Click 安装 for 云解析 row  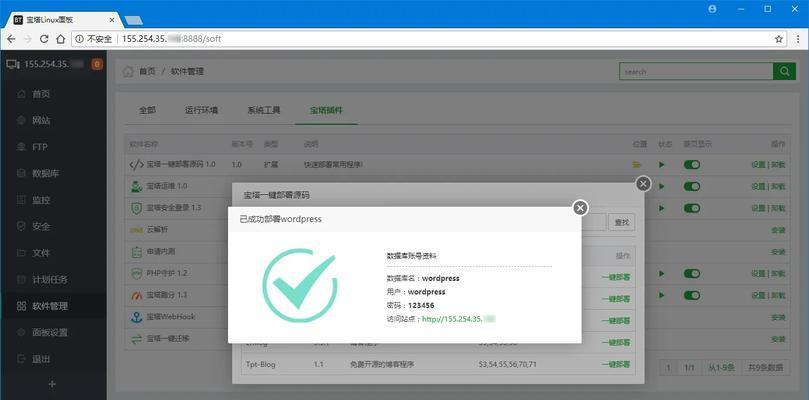pos(778,230)
